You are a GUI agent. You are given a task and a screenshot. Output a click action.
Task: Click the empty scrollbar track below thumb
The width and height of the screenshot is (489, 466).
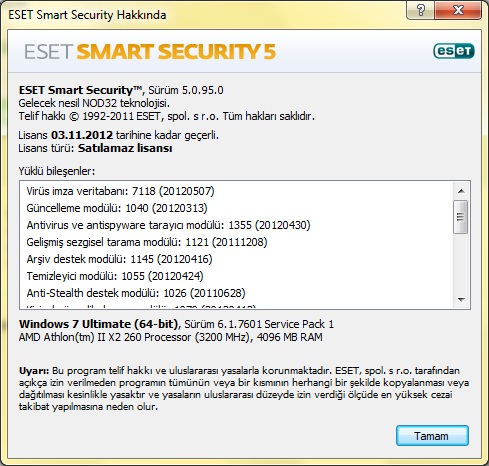461,263
